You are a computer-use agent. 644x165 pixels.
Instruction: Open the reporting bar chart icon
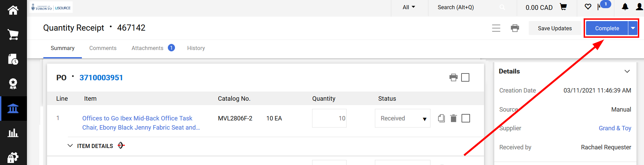[x=13, y=133]
